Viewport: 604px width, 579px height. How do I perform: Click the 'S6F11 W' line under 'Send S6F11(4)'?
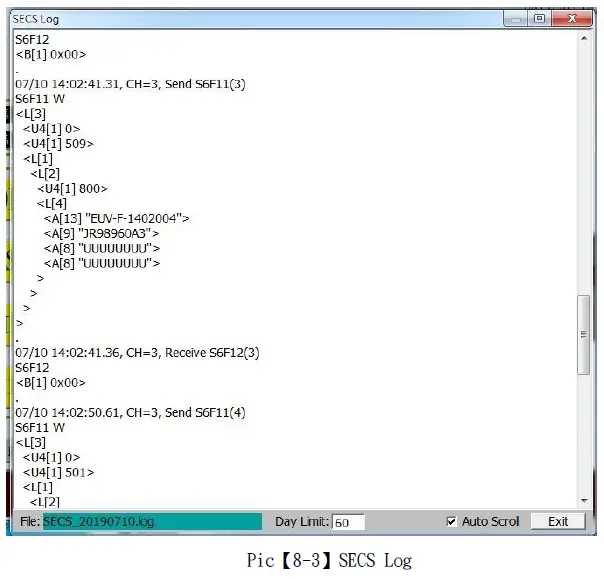[40, 428]
